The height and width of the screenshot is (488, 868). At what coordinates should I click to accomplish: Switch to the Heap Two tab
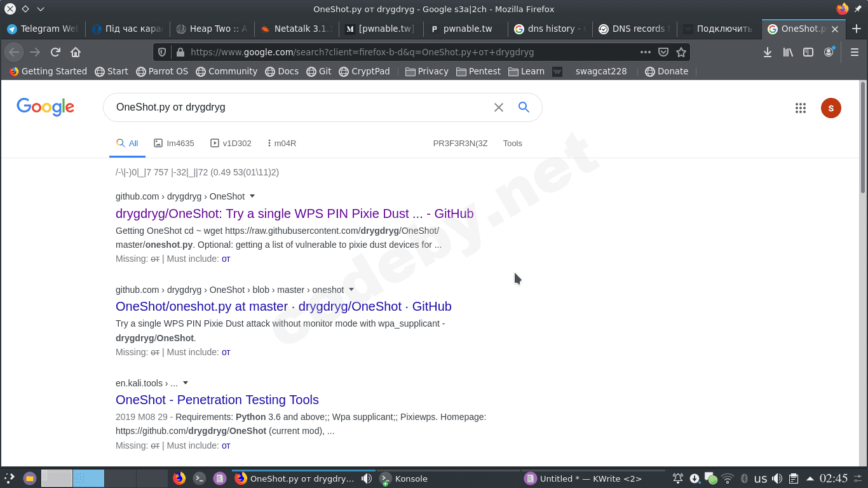(212, 29)
